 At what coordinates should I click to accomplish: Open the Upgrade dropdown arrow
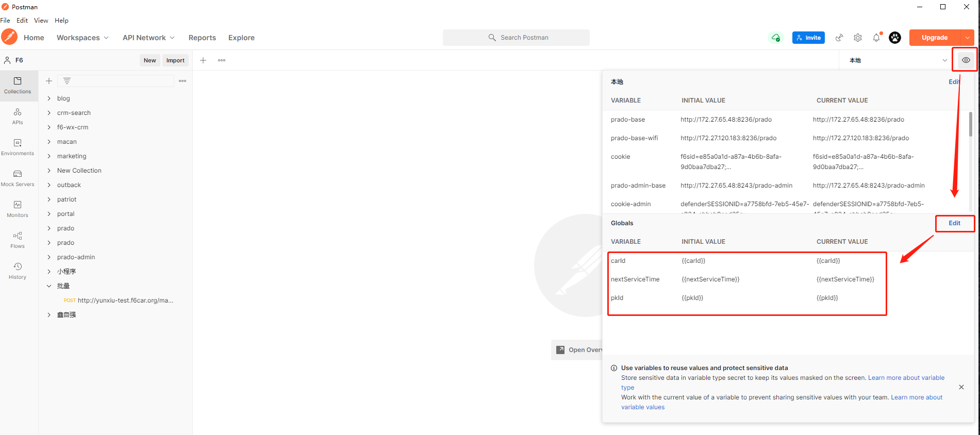(x=968, y=38)
